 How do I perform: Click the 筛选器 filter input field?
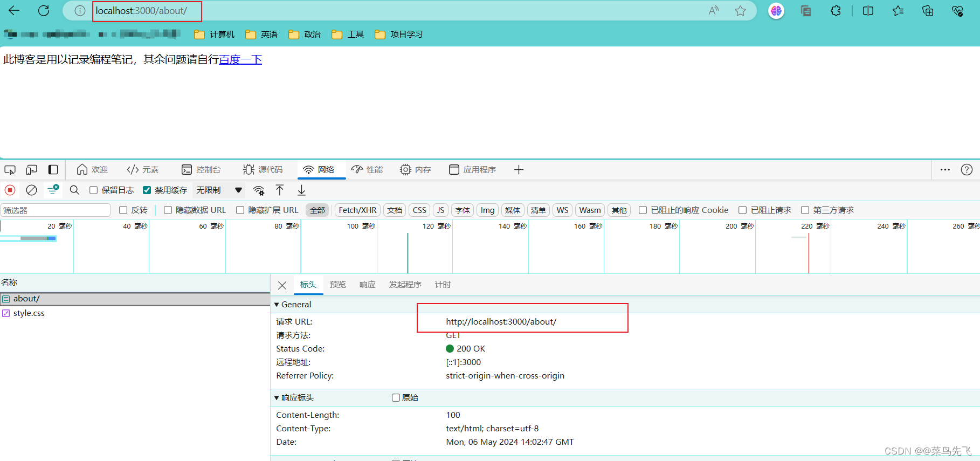56,210
